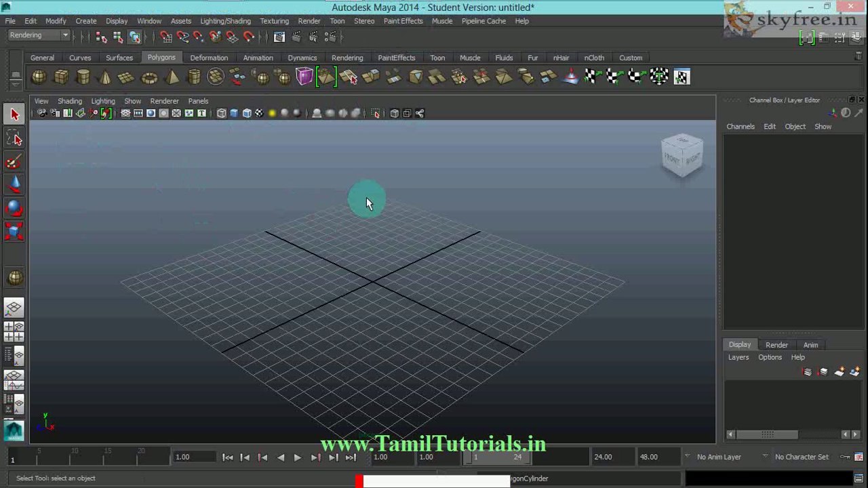
Task: Go to end of playback range
Action: coord(351,457)
